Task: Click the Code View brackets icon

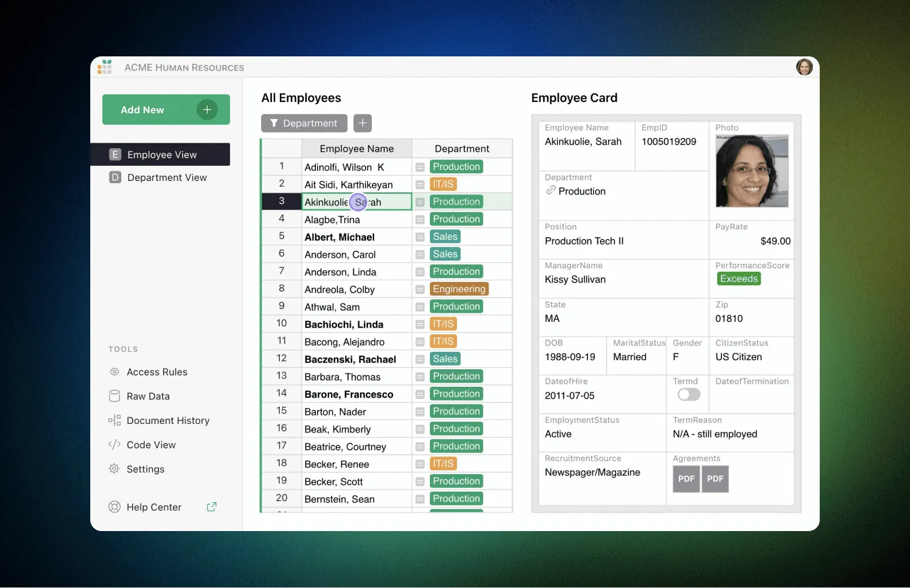Action: (115, 445)
